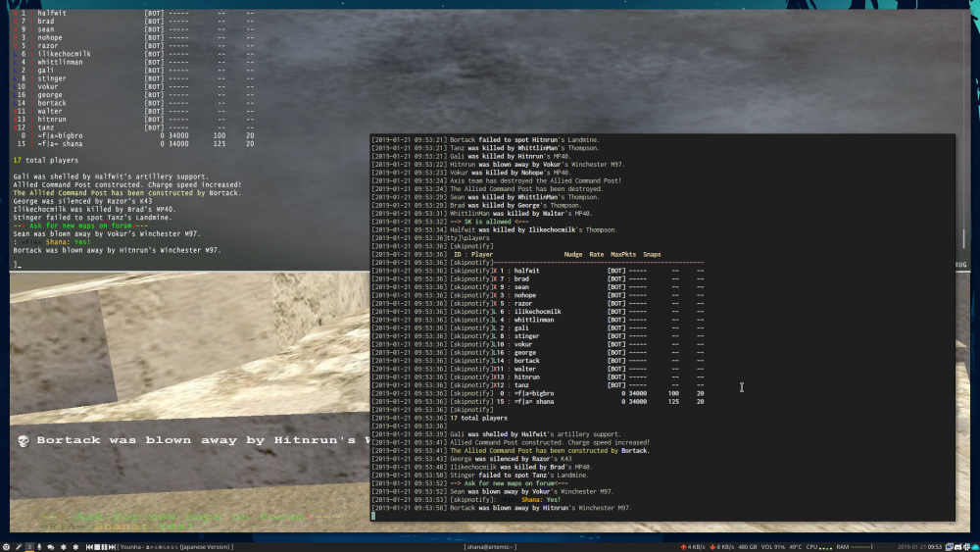Click the george row in terminal player list
Screen dimensions: 980x552
537,353
